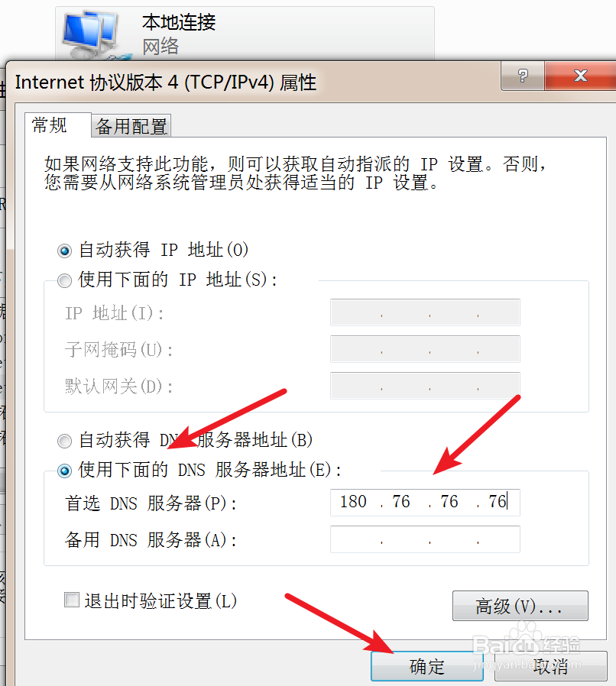Click the help question mark button

coord(523,76)
